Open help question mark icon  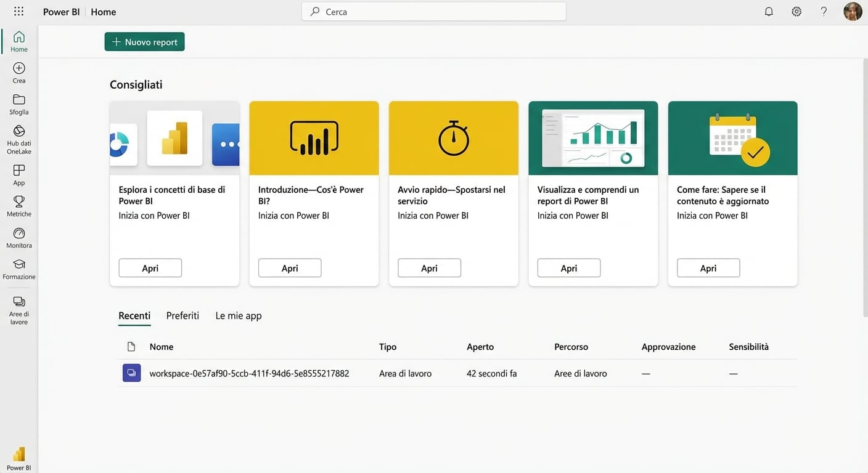point(824,12)
